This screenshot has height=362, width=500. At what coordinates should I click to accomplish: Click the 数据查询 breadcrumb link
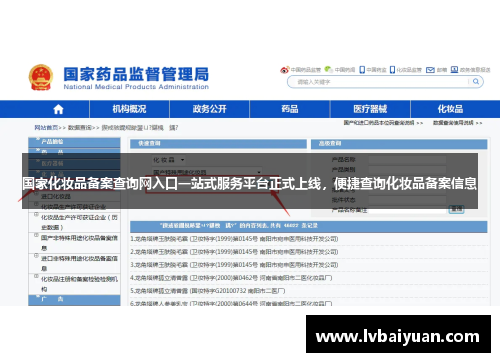click(79, 128)
